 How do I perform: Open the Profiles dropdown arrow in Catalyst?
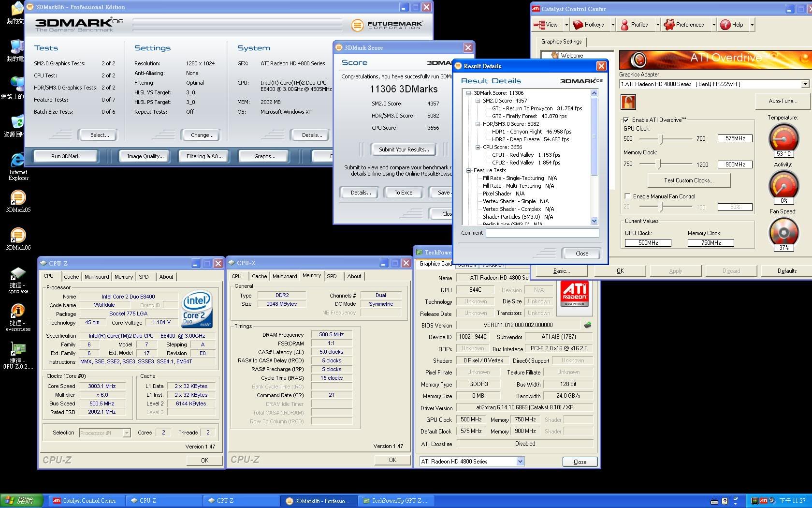coord(658,25)
